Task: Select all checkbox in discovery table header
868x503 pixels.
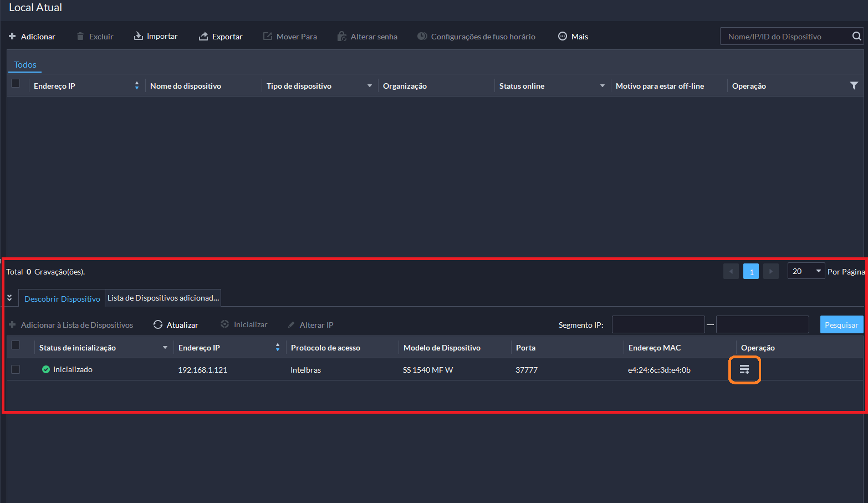Action: [16, 345]
